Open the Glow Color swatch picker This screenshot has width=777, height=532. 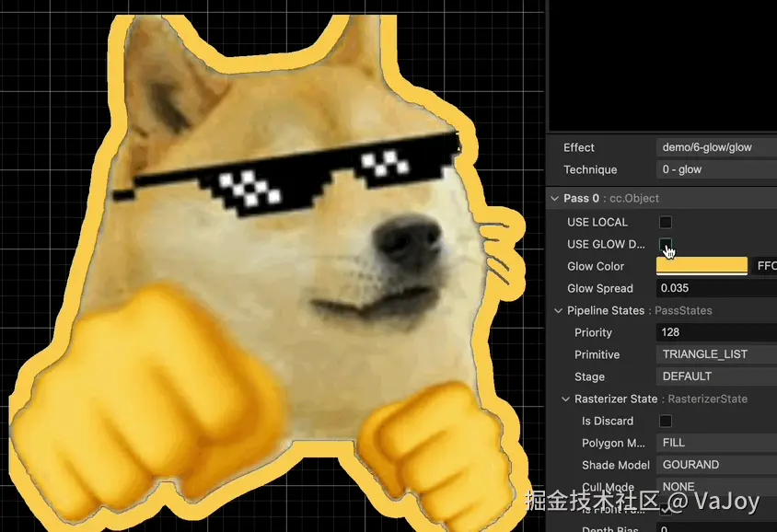(702, 266)
